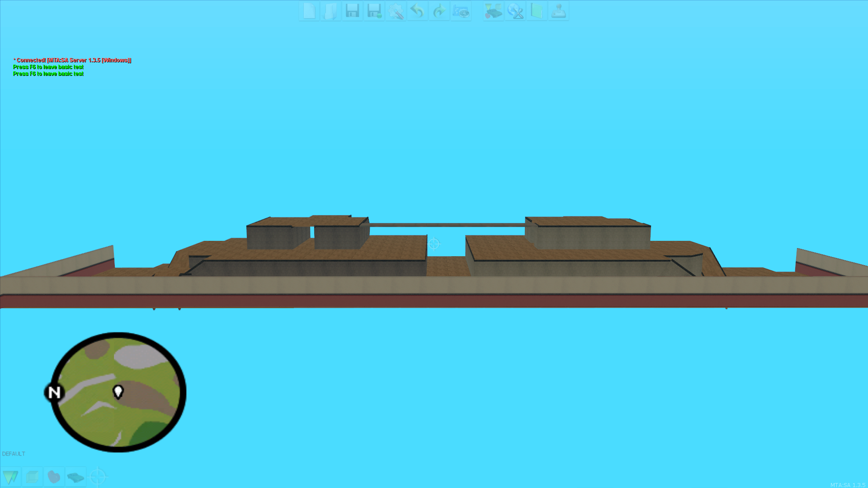Select the marker element icon in bottom bar

11,477
